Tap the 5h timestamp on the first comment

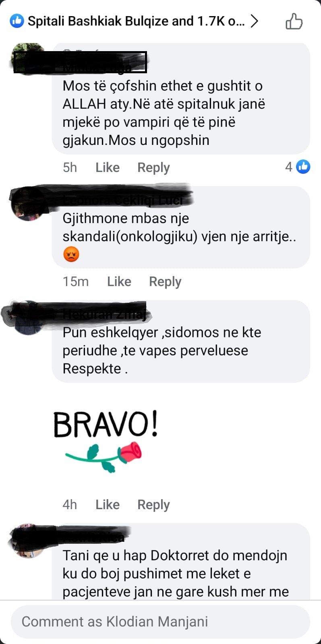click(x=70, y=167)
